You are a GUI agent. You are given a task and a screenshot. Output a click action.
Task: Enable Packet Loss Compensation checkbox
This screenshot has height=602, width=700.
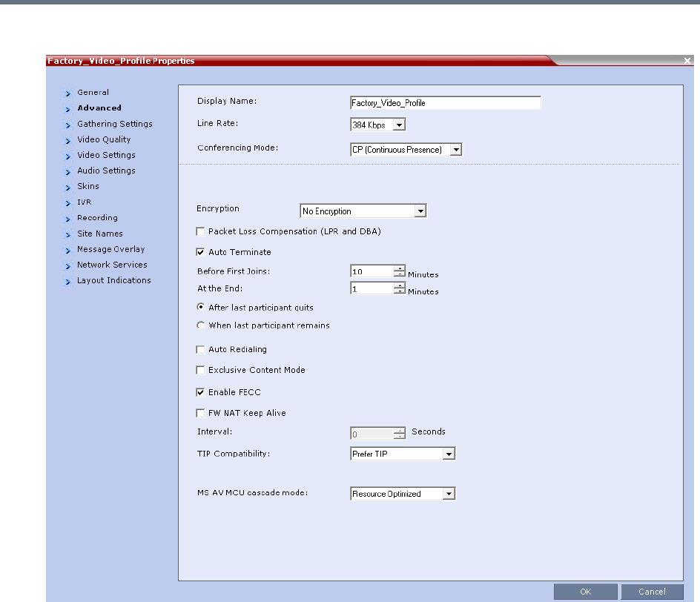[200, 231]
